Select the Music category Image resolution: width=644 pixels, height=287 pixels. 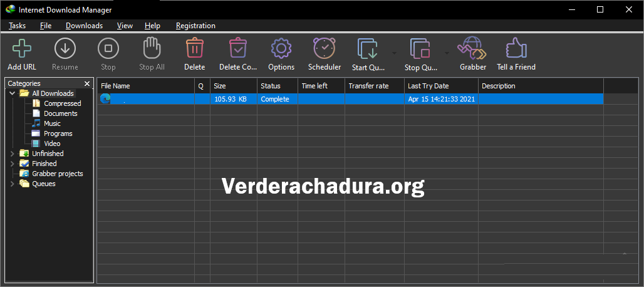pos(52,123)
